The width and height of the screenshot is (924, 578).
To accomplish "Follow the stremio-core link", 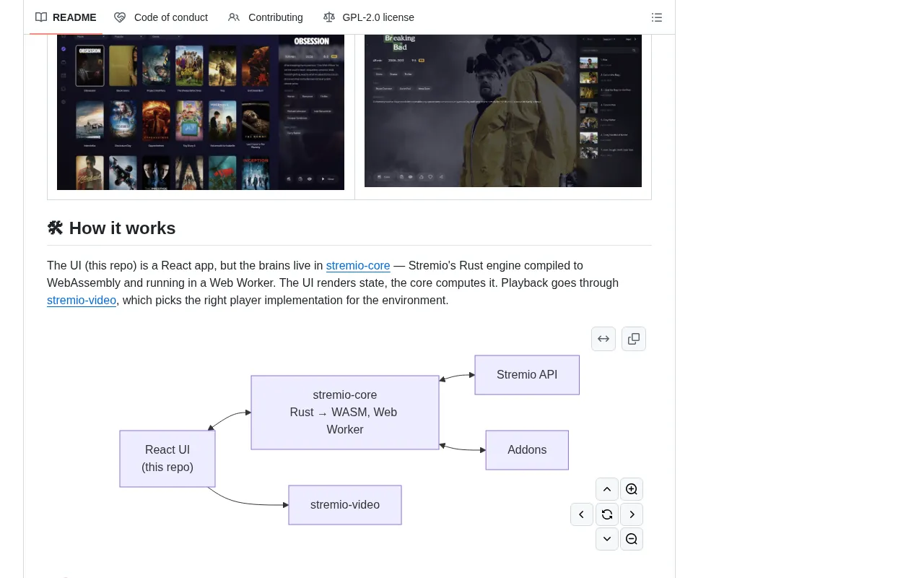I will [x=358, y=265].
